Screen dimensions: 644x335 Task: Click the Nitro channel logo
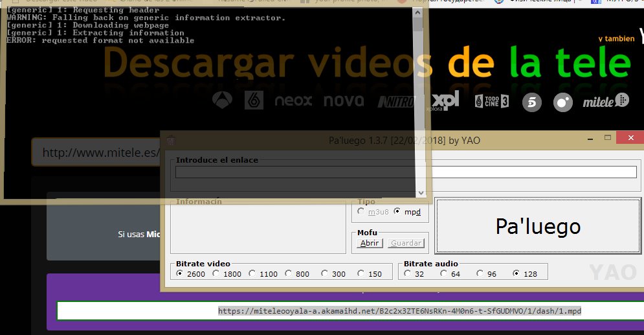397,102
